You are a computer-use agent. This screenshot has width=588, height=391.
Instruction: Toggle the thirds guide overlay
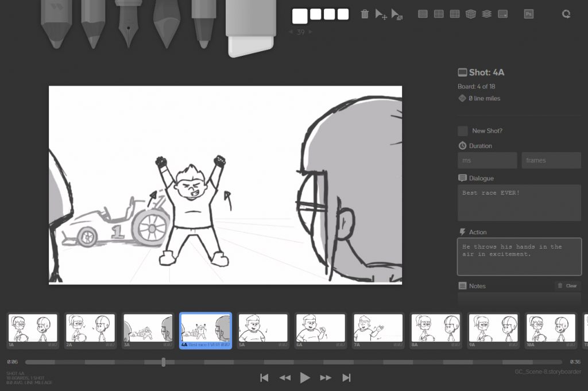click(455, 14)
